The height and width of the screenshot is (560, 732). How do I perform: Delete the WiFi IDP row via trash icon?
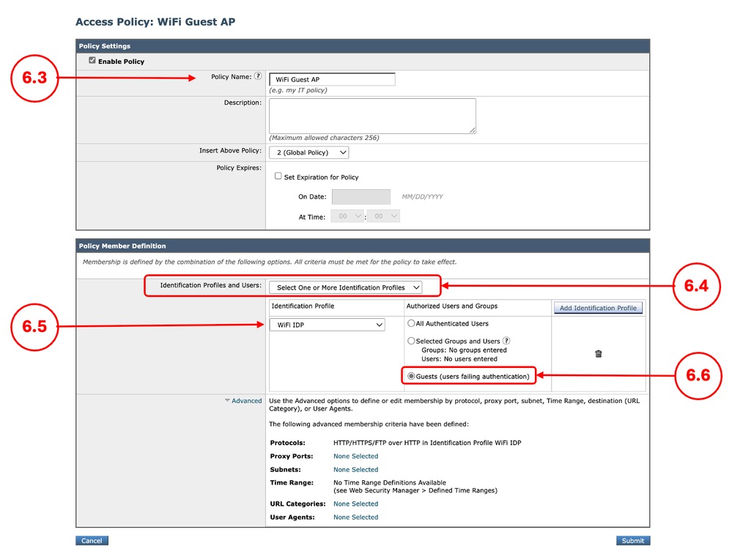[x=599, y=353]
